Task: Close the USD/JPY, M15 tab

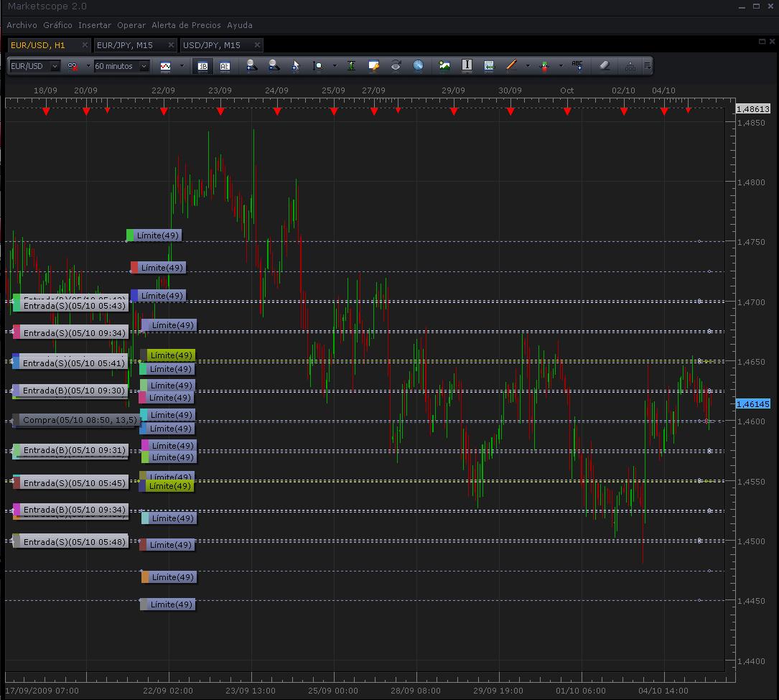Action: [x=256, y=45]
